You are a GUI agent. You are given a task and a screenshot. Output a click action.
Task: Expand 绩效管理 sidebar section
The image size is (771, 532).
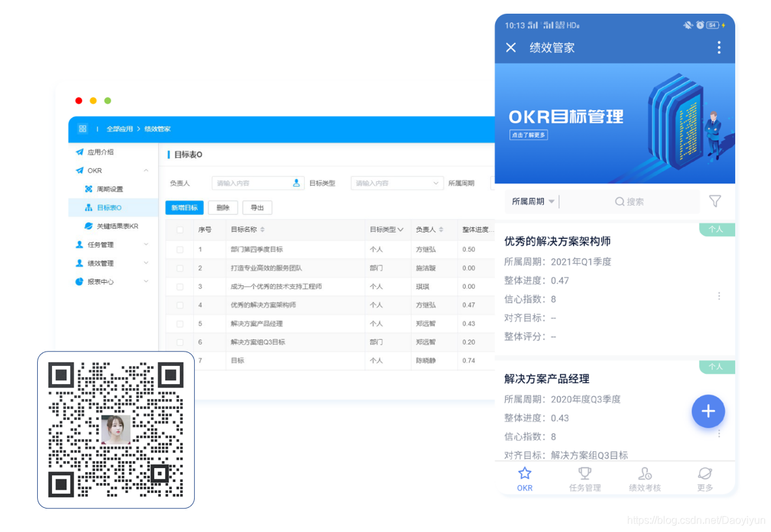146,263
